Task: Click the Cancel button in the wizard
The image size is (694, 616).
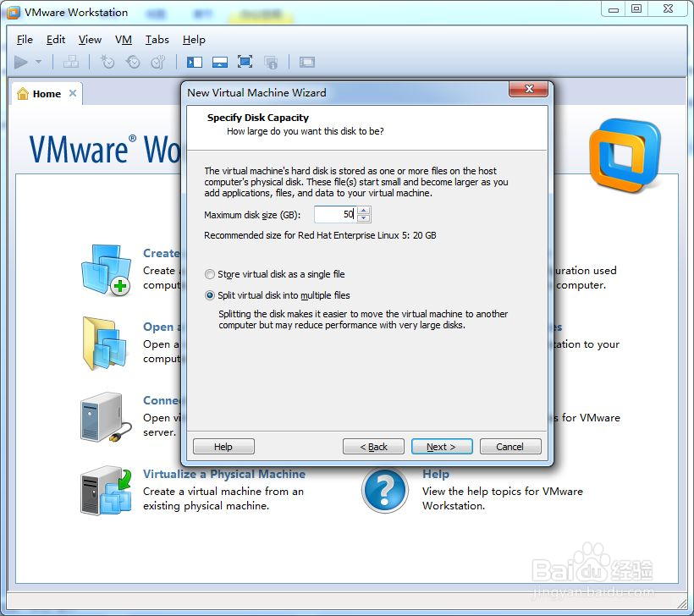Action: coord(510,447)
